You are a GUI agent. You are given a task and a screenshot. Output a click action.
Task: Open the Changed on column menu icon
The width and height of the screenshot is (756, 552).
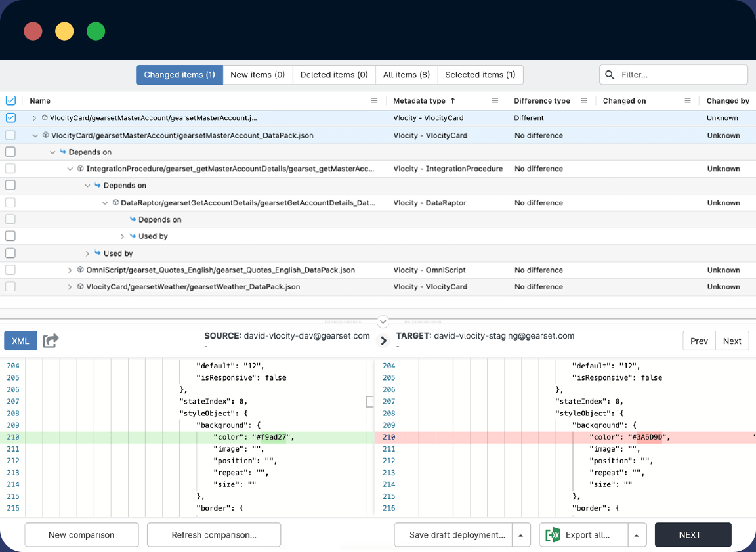(x=687, y=101)
